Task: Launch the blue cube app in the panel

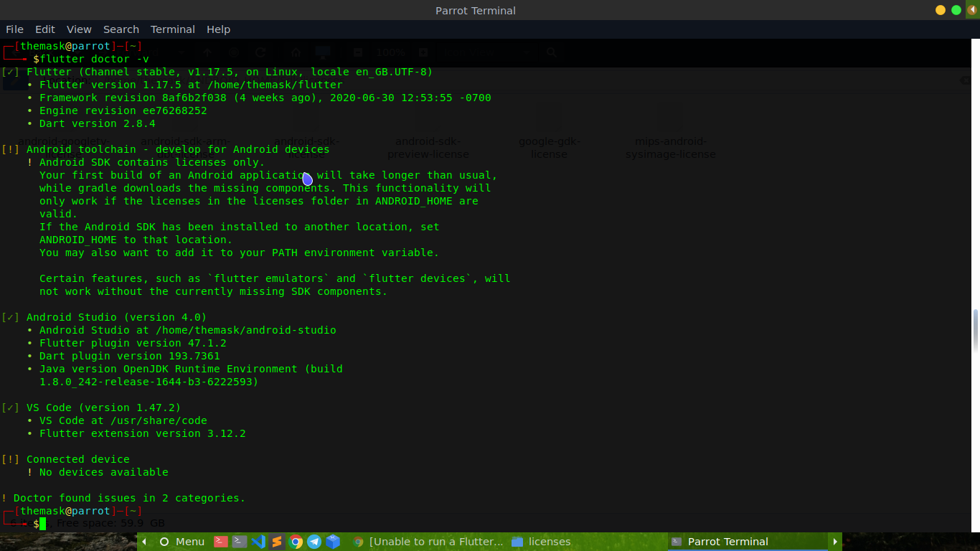Action: point(333,542)
